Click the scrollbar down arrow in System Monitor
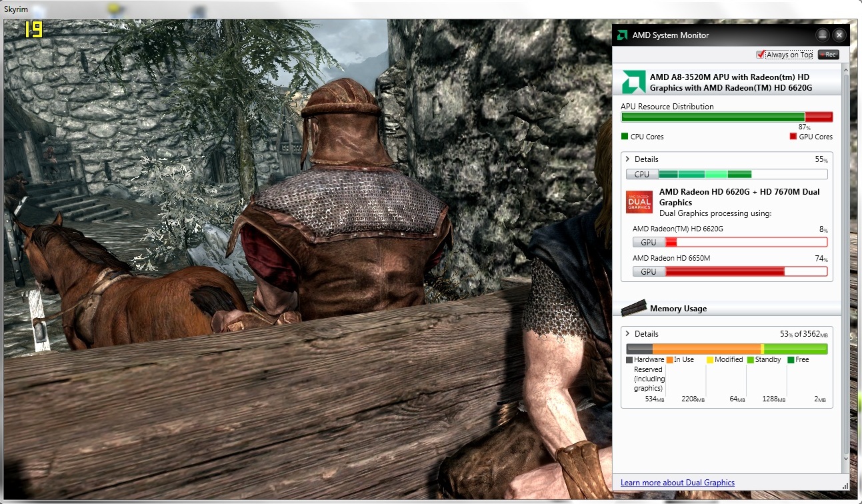 pyautogui.click(x=845, y=459)
